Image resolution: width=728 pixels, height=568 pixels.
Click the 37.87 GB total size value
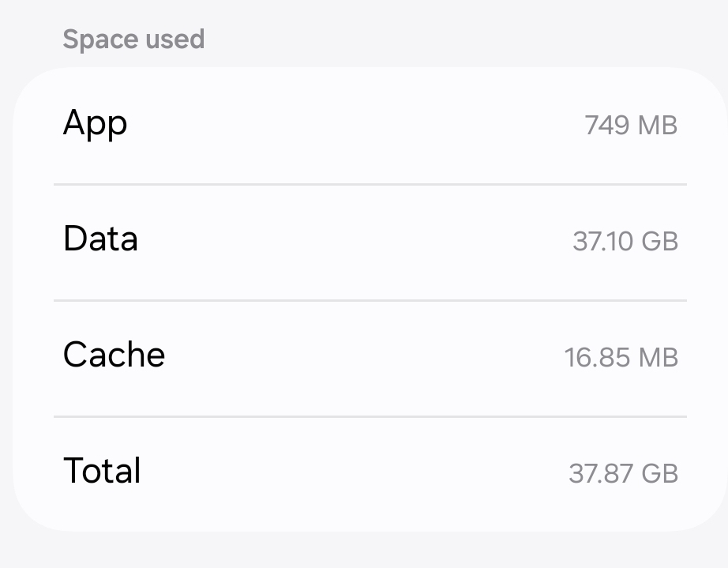click(x=623, y=473)
